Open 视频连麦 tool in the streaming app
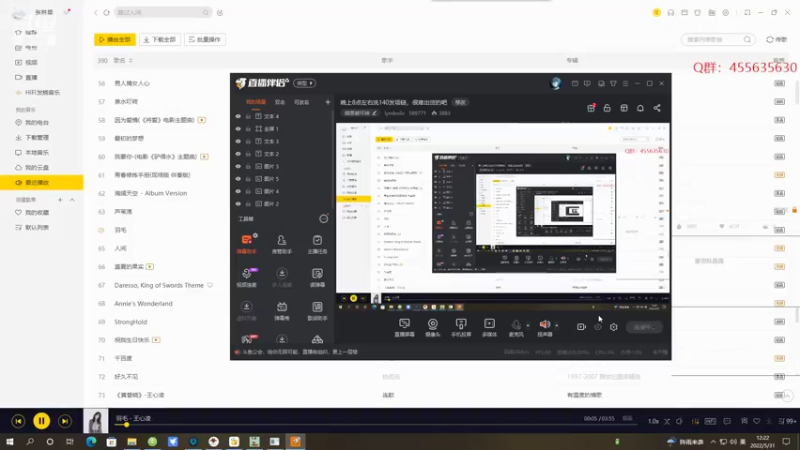The image size is (800, 450). tap(247, 277)
